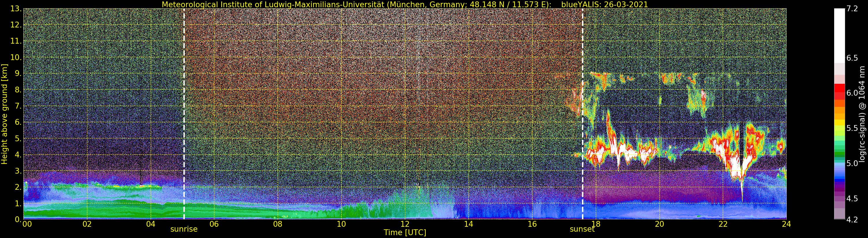Click the '4.5' colorbar value

tap(852, 198)
